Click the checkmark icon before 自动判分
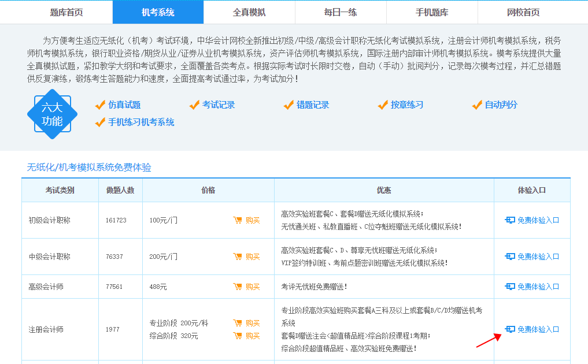 coord(476,106)
